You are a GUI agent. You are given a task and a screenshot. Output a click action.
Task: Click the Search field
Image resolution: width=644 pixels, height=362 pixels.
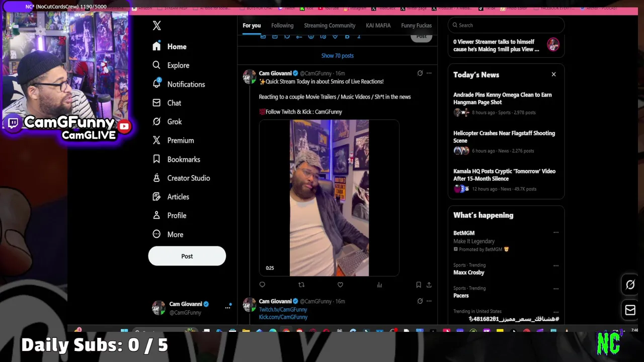[506, 25]
